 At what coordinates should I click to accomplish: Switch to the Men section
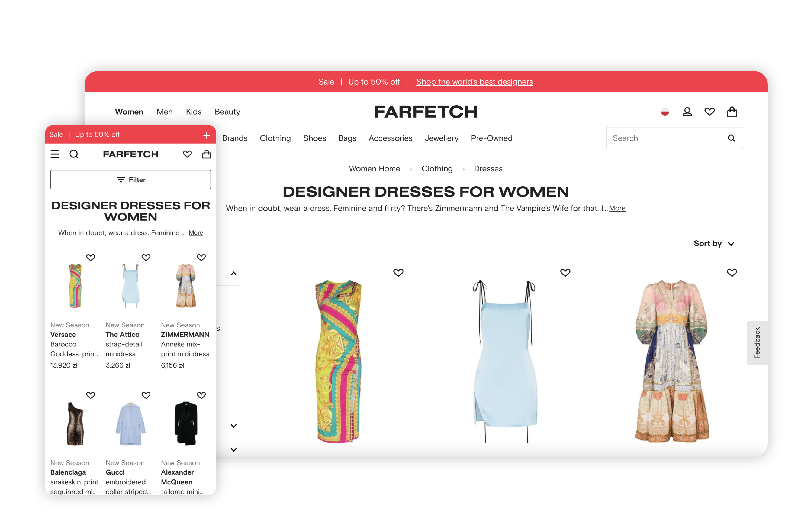click(x=165, y=112)
